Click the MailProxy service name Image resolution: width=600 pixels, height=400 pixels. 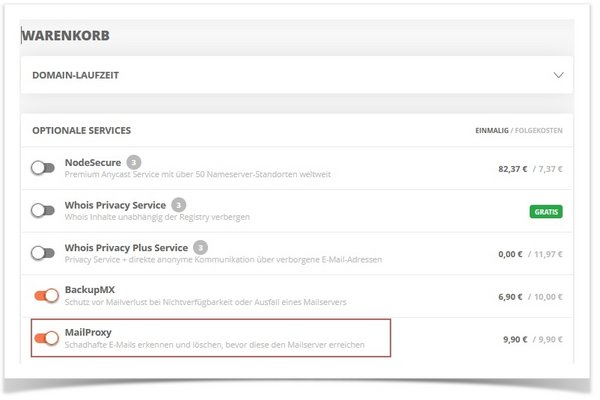coord(88,332)
